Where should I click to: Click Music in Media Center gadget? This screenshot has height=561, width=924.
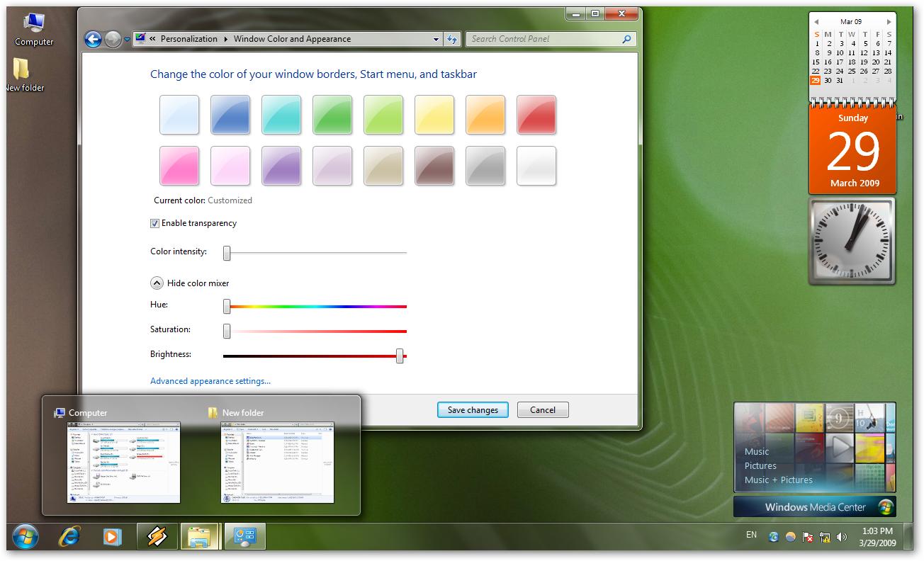(x=757, y=451)
